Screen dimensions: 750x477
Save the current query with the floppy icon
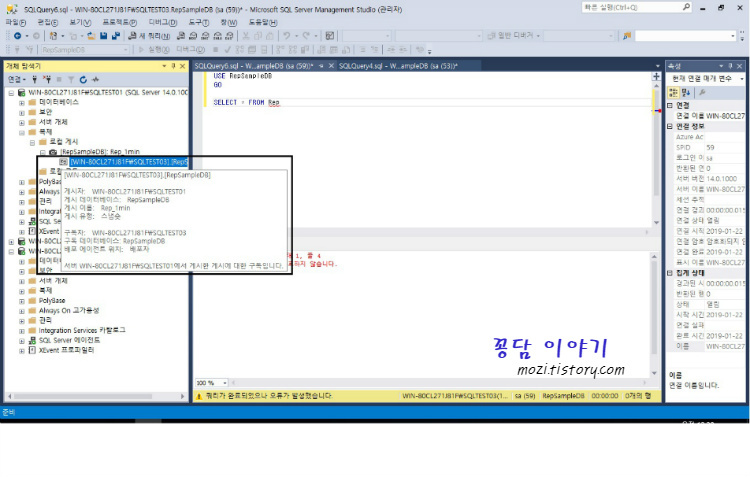pyautogui.click(x=103, y=36)
